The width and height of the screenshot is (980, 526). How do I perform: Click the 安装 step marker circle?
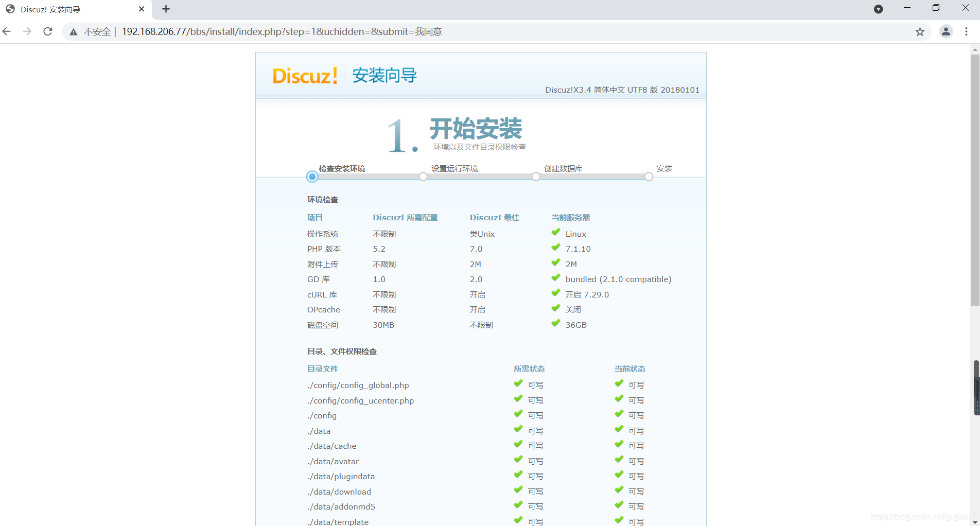(x=649, y=177)
